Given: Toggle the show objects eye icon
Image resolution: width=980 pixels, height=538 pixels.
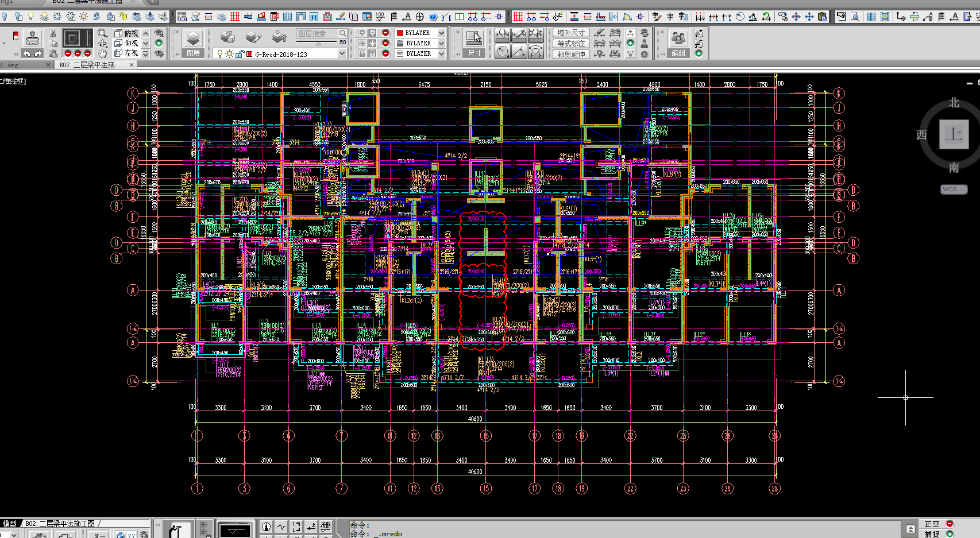Looking at the screenshot, I should click(159, 53).
